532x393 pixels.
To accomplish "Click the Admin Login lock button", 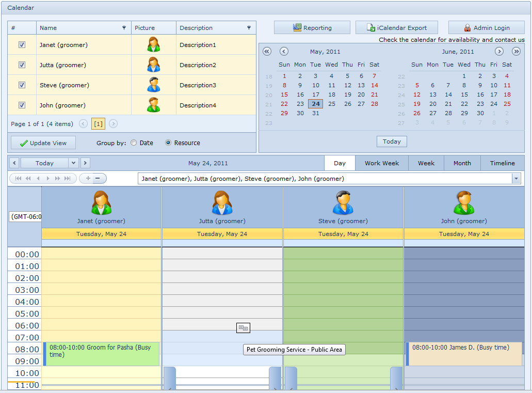I will click(x=486, y=28).
